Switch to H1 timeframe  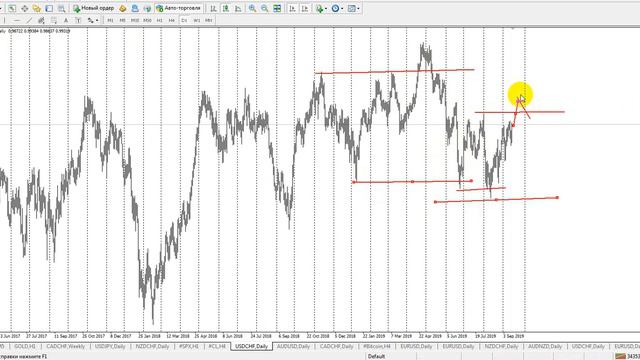tap(160, 20)
